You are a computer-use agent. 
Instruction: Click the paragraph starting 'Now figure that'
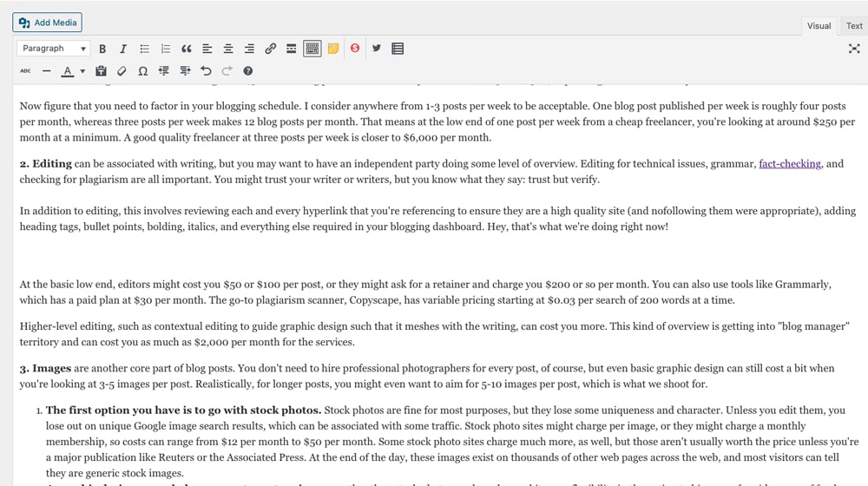[437, 121]
